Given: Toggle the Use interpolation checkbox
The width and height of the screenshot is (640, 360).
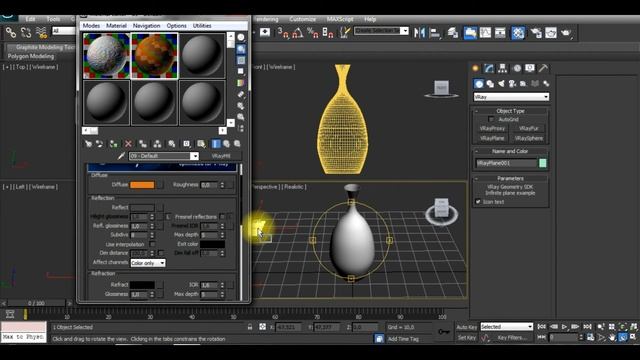Looking at the screenshot, I should click(152, 244).
